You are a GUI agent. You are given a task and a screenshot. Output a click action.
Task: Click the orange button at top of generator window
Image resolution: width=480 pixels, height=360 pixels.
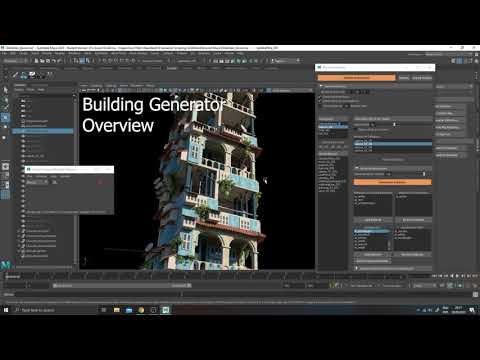(356, 78)
